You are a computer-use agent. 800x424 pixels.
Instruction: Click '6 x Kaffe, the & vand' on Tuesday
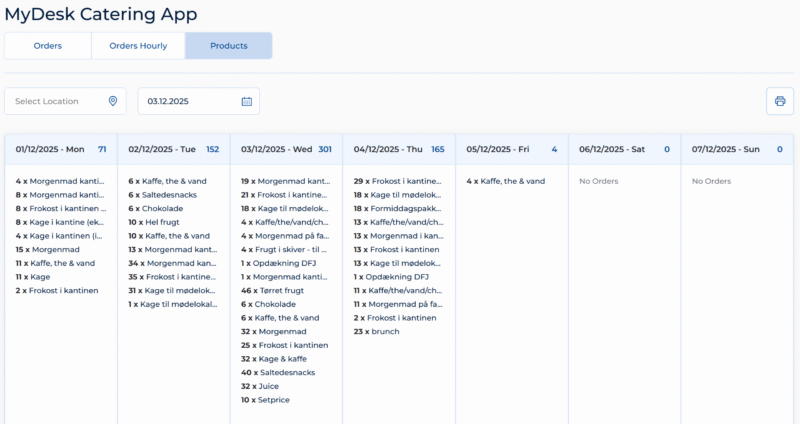(167, 181)
